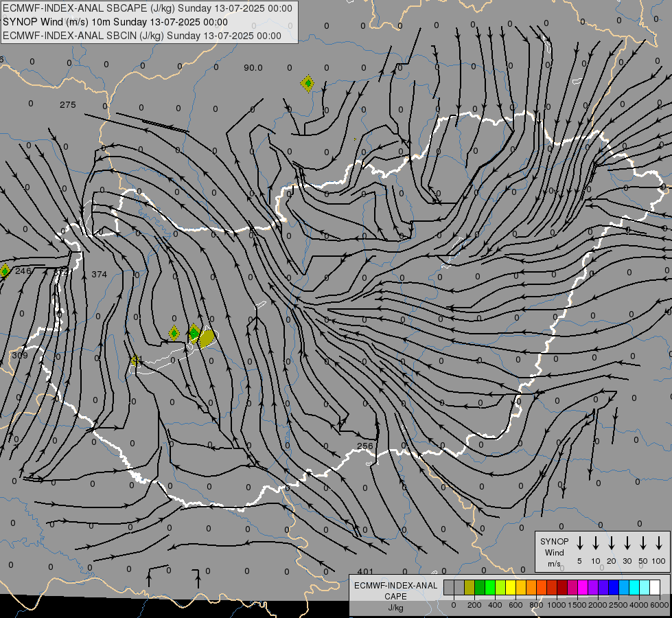Click the 275 value on the map
The height and width of the screenshot is (618, 672).
(68, 104)
